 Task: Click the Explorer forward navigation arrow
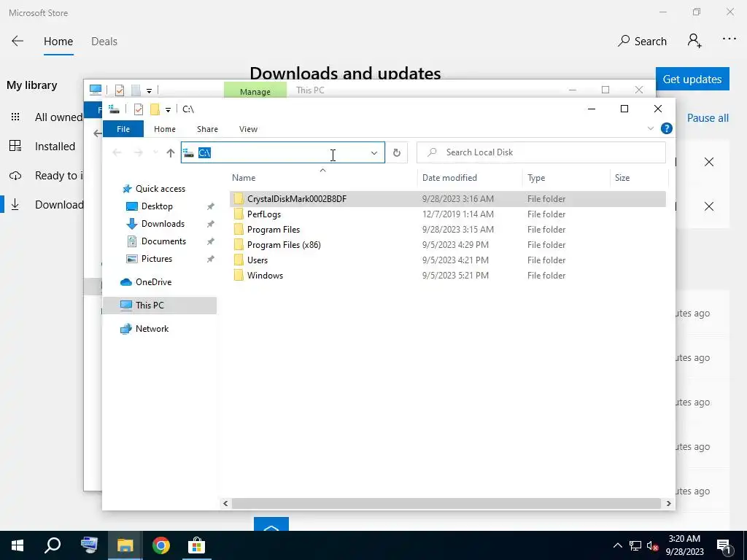coord(138,153)
